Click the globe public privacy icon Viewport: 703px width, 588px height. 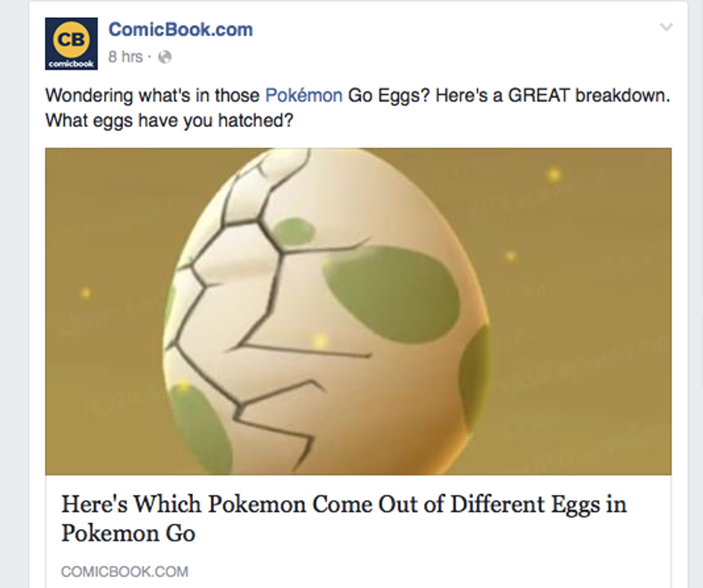165,57
